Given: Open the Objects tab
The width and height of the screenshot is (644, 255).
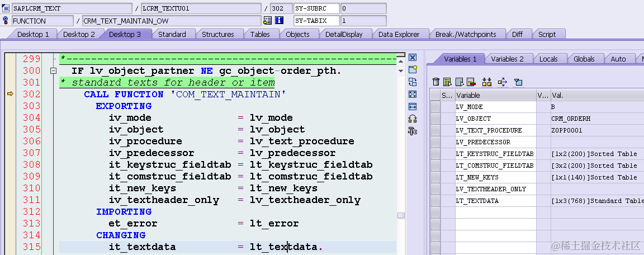Looking at the screenshot, I should click(297, 35).
